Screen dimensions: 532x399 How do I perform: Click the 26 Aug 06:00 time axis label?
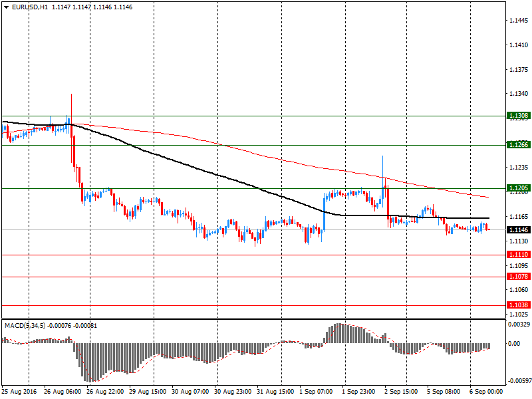coord(63,392)
